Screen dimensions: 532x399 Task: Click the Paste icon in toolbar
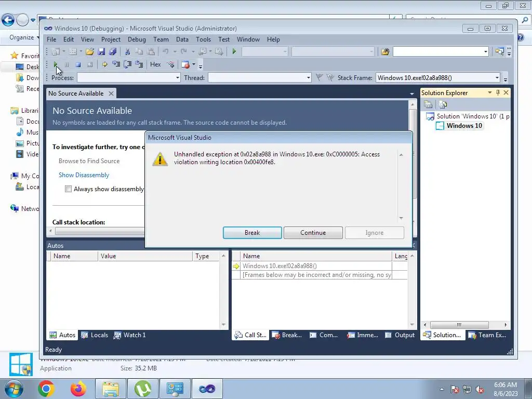[x=151, y=51]
